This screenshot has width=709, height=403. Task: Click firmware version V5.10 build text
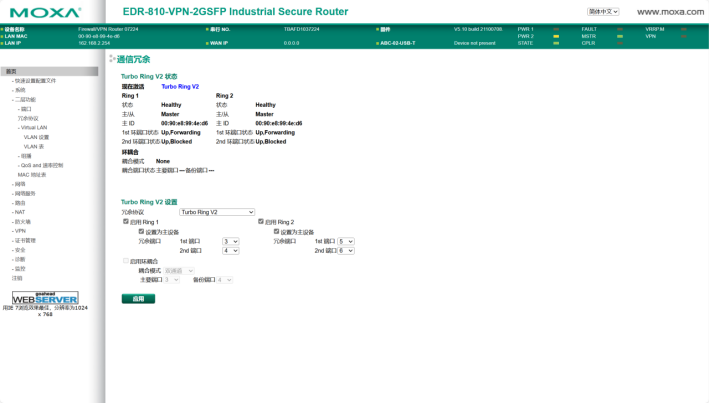pos(478,29)
